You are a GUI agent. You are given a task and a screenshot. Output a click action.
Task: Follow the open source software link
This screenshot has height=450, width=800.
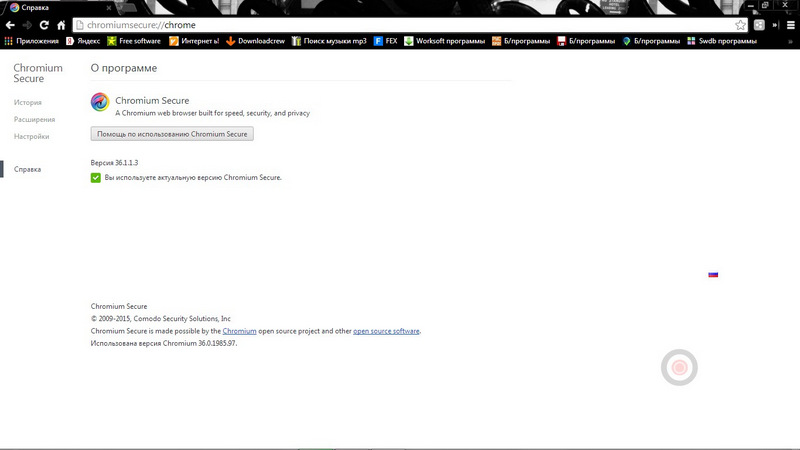386,331
